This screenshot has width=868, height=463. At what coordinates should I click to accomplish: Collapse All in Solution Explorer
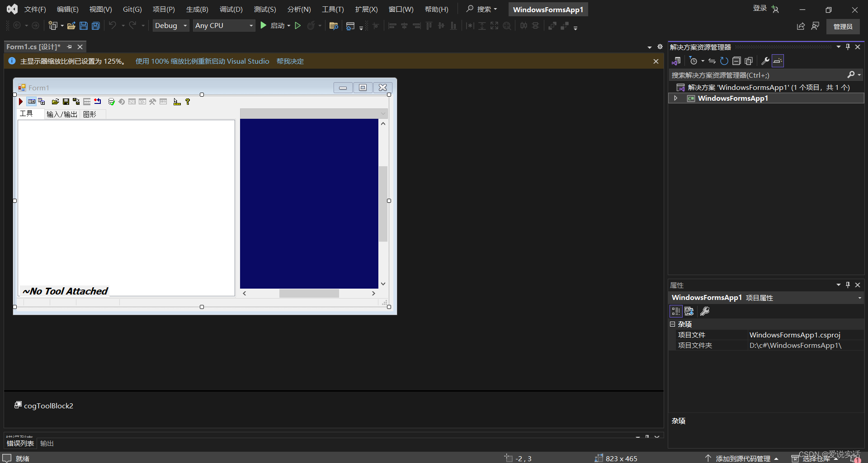coord(736,61)
